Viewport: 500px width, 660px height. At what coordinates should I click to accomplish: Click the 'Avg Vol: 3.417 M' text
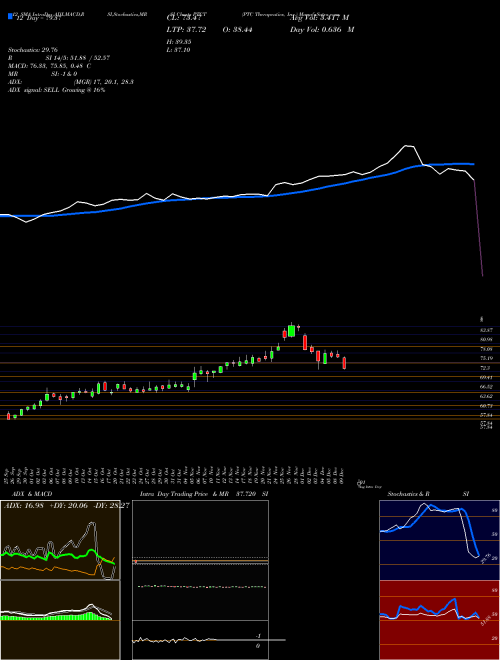[x=319, y=18]
